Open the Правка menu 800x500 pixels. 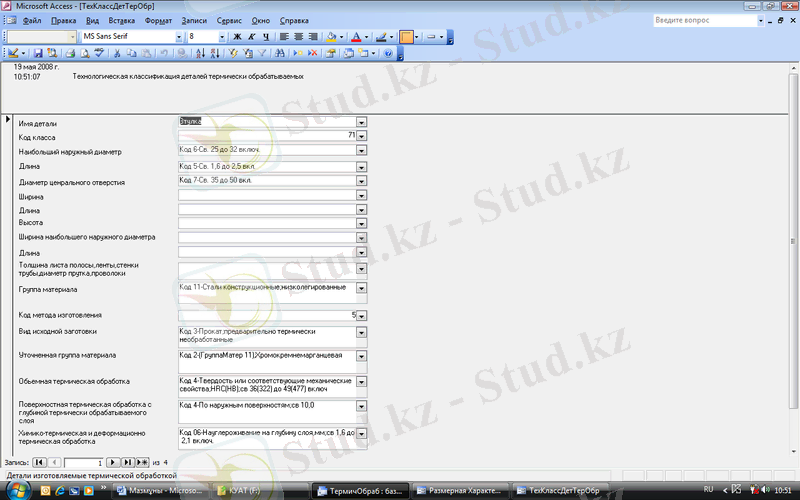pos(63,21)
